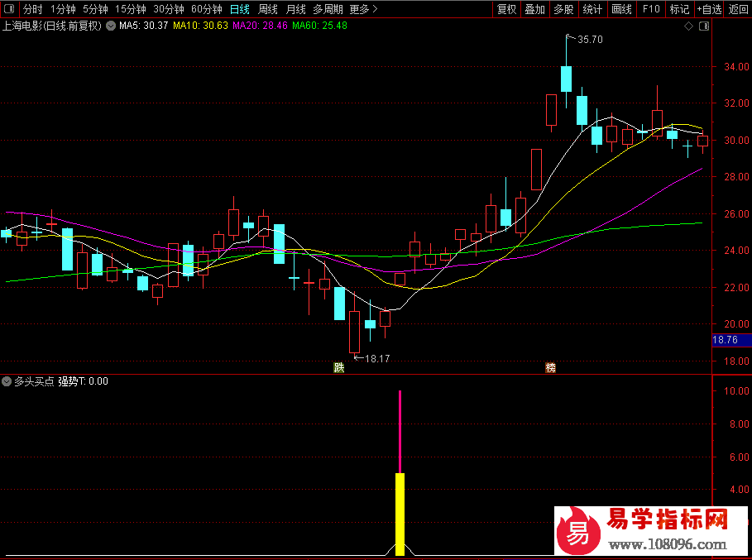
Task: Click the 多头买点 indicator name
Action: pyautogui.click(x=34, y=381)
